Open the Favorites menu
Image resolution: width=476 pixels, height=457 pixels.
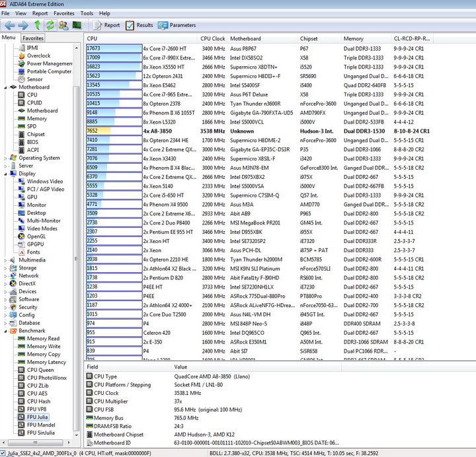pos(63,13)
